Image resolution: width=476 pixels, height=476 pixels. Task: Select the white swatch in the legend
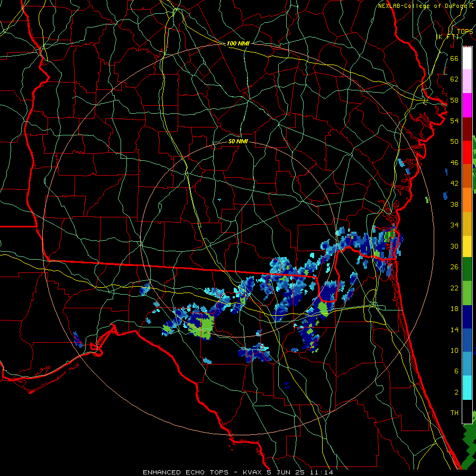tap(467, 58)
